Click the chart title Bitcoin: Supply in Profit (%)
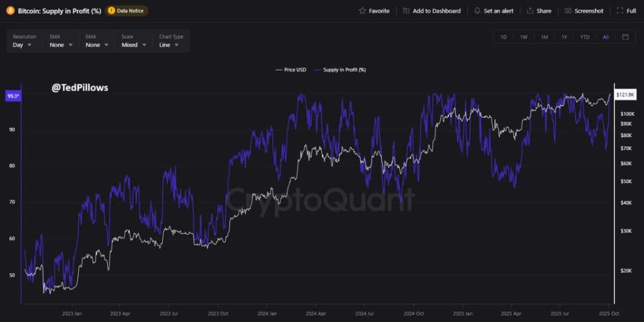The width and height of the screenshot is (644, 322). (60, 11)
